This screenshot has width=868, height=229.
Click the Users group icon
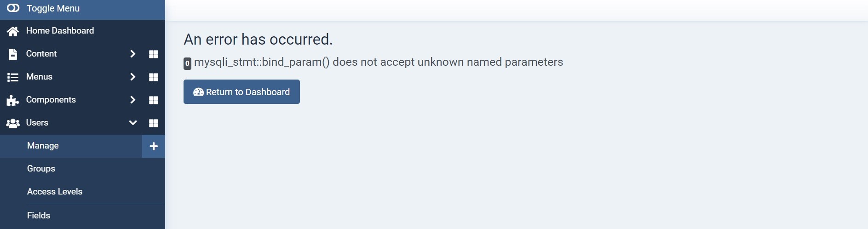(13, 123)
